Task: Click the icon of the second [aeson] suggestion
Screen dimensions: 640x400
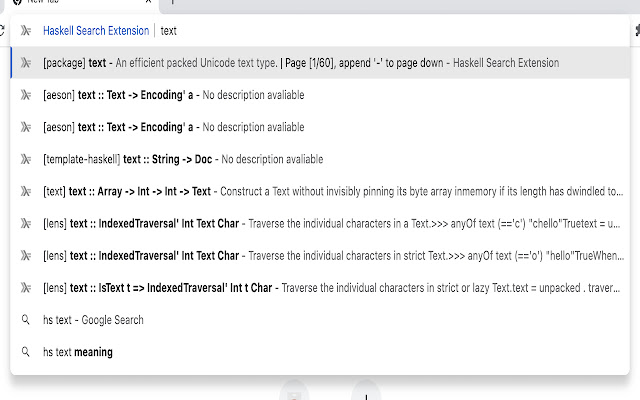Action: (x=26, y=127)
